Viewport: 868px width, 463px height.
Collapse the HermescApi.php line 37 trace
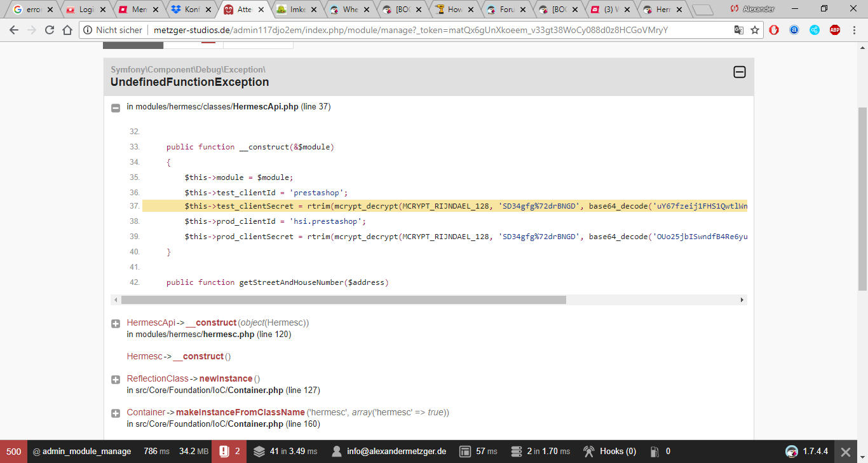[x=116, y=107]
